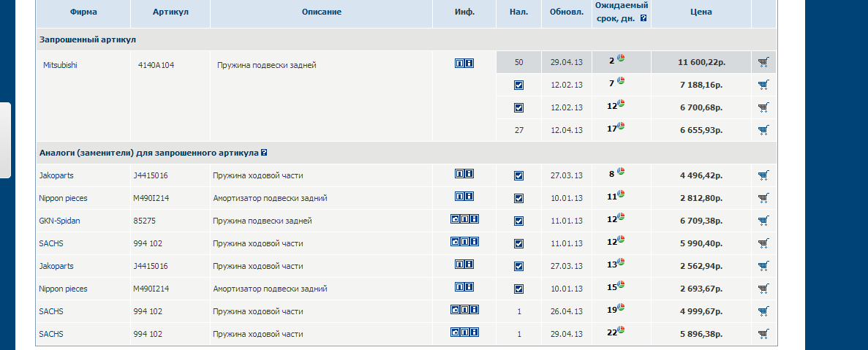Add the 5 896,38р. SACHS item to cart
The height and width of the screenshot is (350, 868).
763,334
